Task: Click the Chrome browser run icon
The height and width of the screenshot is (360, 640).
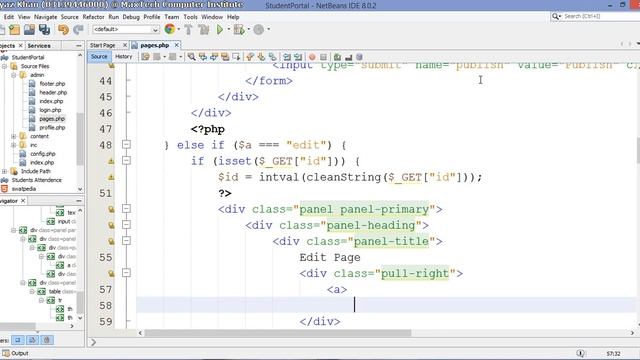Action: click(x=169, y=29)
